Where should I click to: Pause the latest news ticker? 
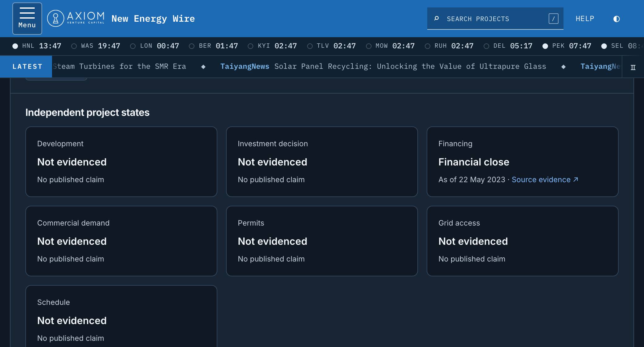tap(633, 67)
